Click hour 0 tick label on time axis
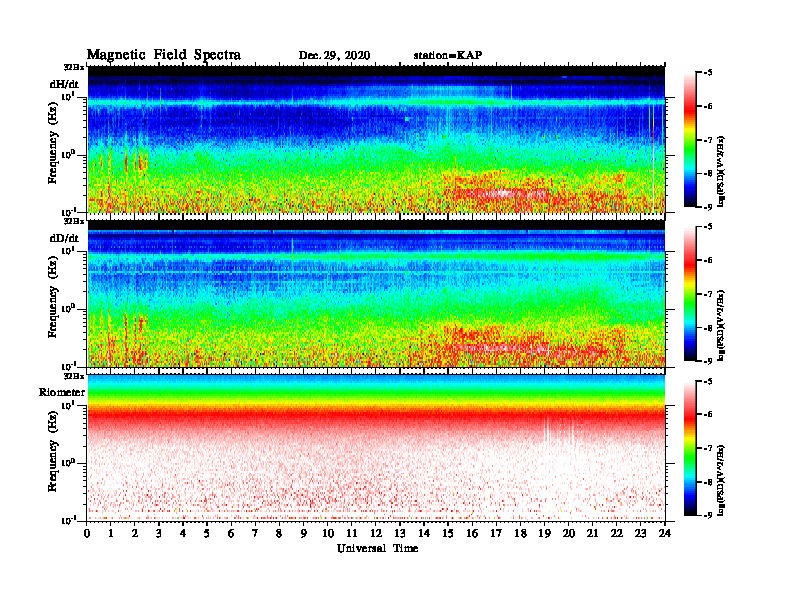The image size is (792, 612). [87, 533]
